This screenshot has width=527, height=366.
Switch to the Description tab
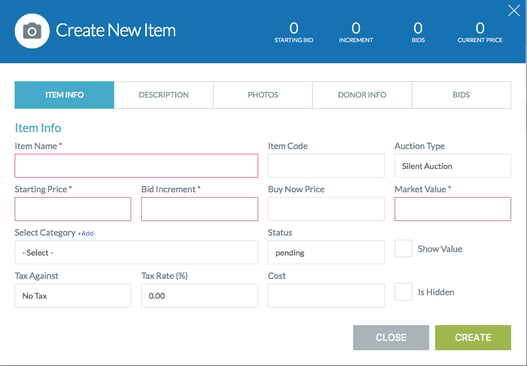pos(164,95)
